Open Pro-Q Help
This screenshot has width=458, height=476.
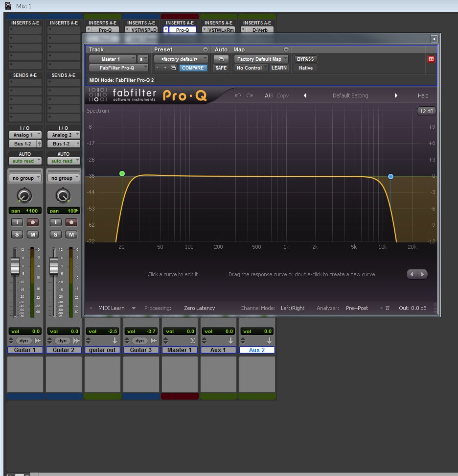(x=423, y=95)
